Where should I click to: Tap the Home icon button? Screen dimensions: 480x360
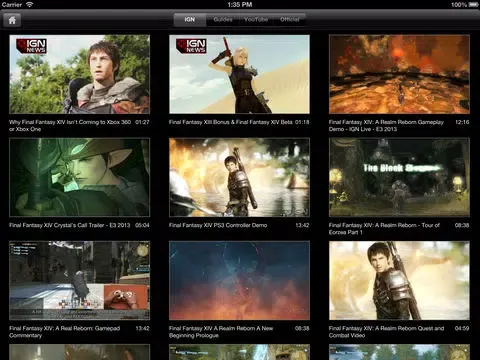[12, 20]
